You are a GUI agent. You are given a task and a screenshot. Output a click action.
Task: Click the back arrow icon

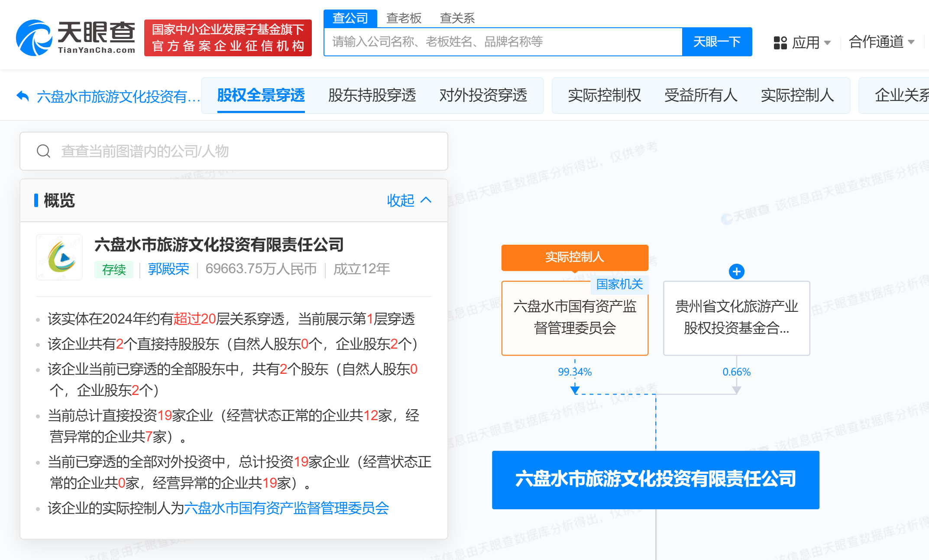click(x=23, y=96)
